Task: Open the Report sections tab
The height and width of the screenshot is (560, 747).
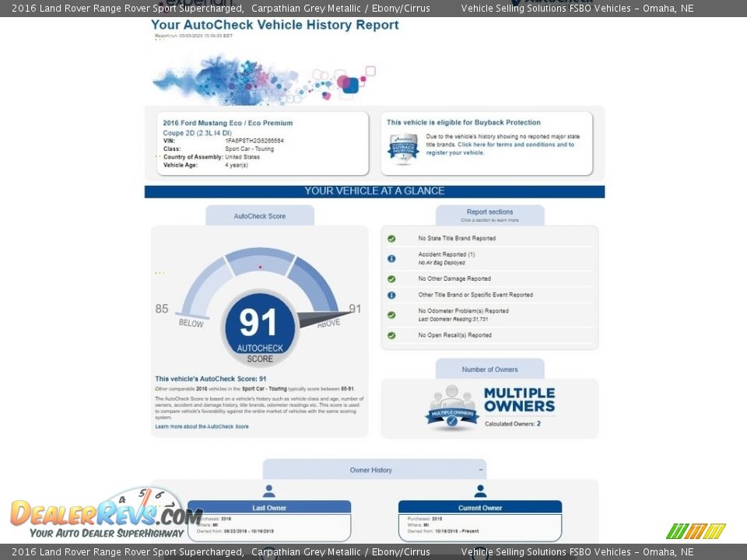Action: coord(489,215)
